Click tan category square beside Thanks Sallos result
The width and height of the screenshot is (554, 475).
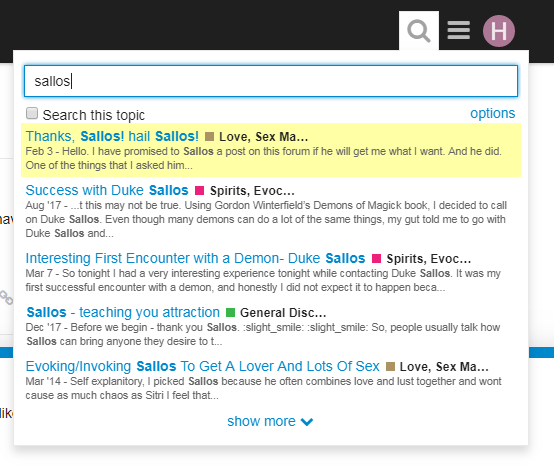[210, 136]
